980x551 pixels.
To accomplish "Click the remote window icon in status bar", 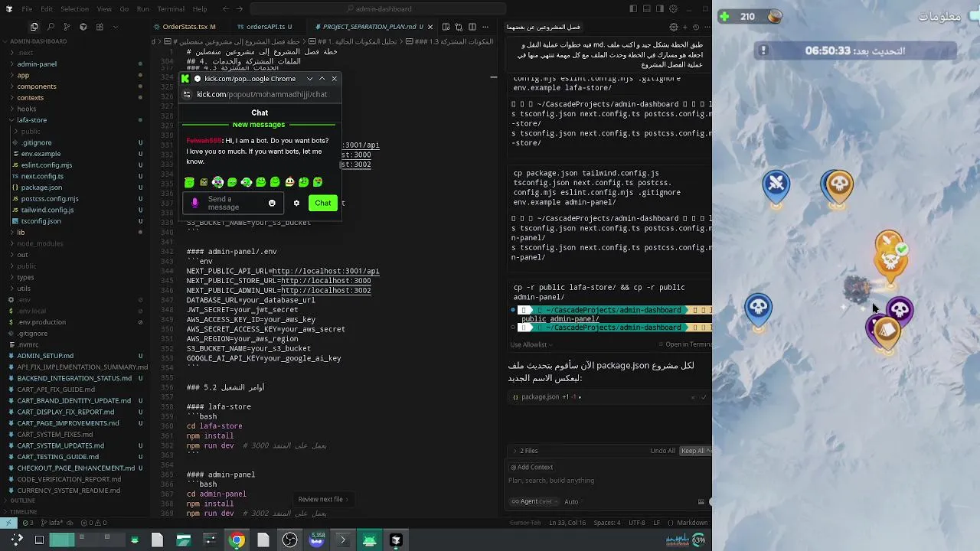I will pyautogui.click(x=8, y=523).
